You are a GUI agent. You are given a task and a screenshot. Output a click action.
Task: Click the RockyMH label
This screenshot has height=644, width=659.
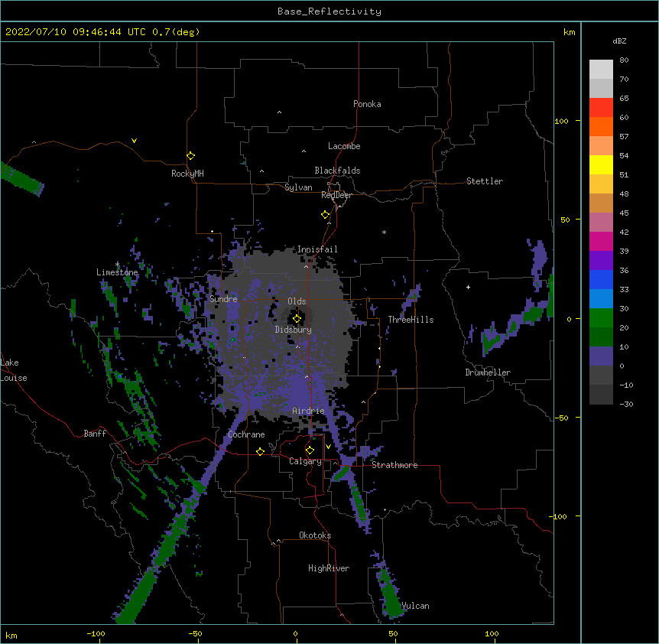tap(187, 174)
